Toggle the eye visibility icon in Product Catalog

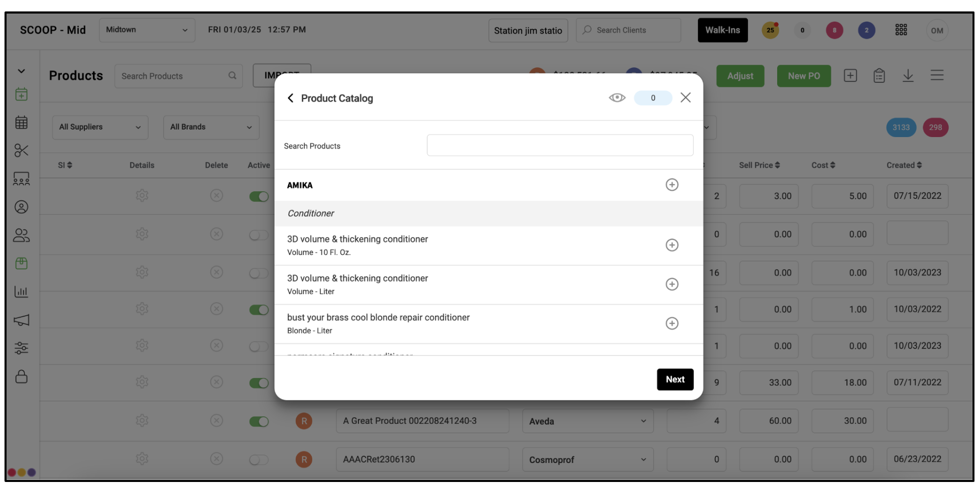(617, 98)
